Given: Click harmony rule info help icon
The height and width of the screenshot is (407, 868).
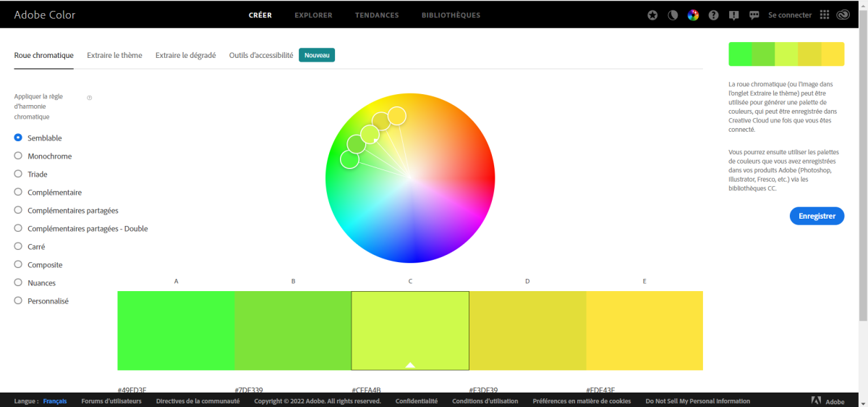Looking at the screenshot, I should tap(90, 98).
